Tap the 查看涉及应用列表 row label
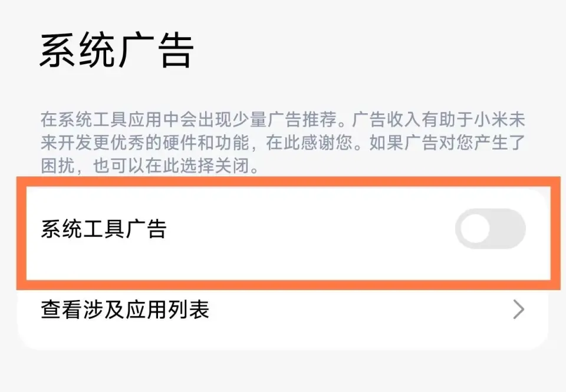This screenshot has width=566, height=392. click(125, 309)
